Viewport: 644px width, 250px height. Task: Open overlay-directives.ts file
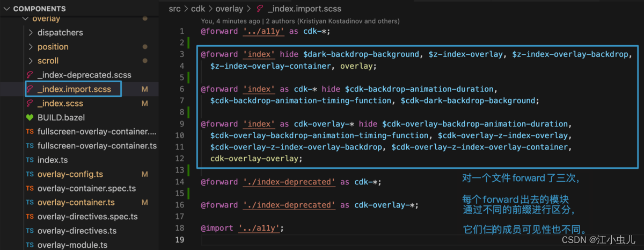77,231
